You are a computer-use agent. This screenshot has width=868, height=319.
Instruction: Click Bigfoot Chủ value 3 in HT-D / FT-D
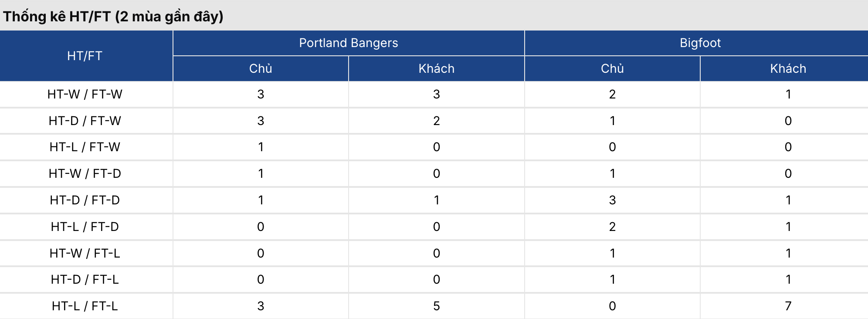pyautogui.click(x=612, y=200)
